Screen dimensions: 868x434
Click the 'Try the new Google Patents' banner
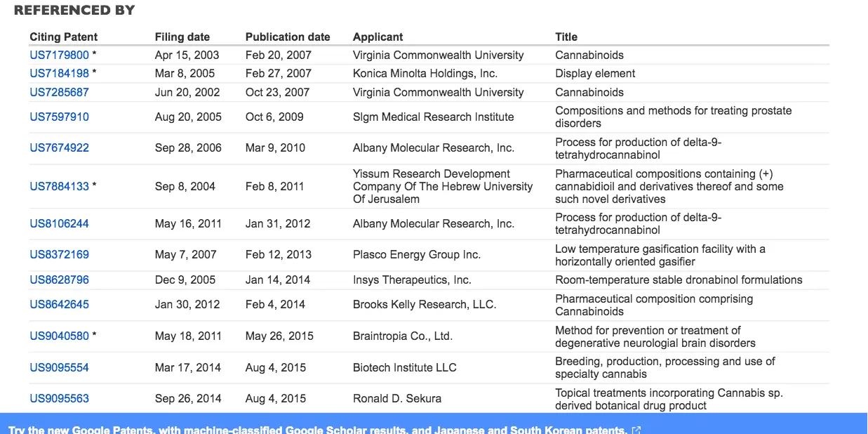point(317,429)
